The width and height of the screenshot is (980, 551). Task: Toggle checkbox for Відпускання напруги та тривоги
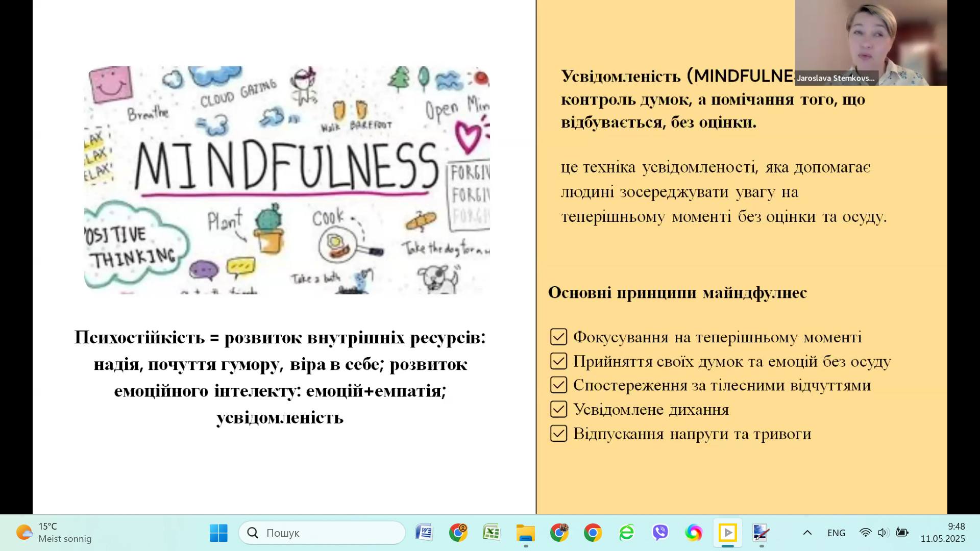558,434
